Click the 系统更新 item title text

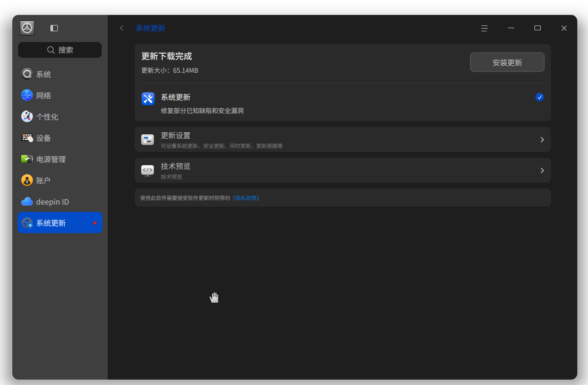point(176,97)
